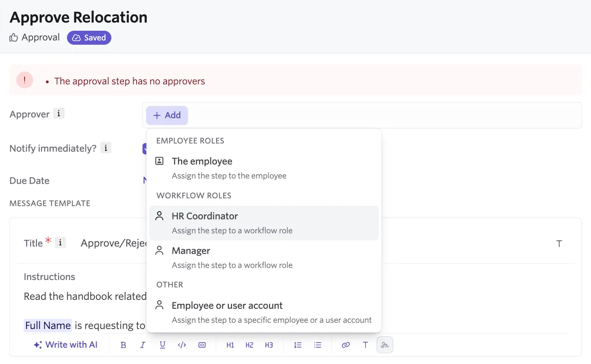591x364 pixels.
Task: Click the "Approve Relocation" heading
Action: (79, 17)
